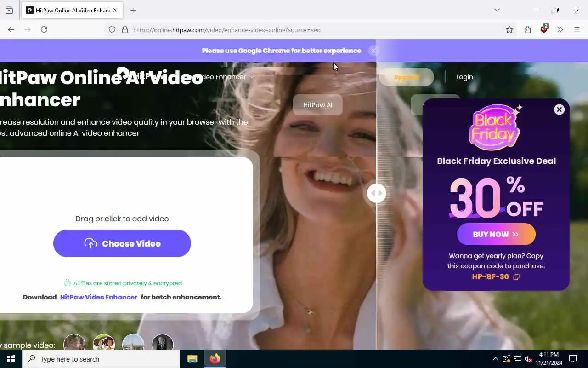The image size is (588, 368).
Task: Open more tools overflow chevron
Action: [x=560, y=29]
